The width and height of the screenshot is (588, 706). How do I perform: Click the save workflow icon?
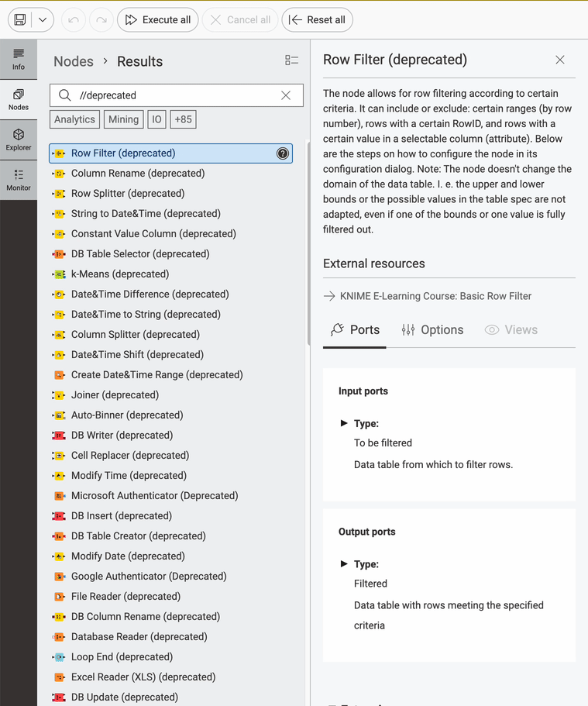[20, 20]
